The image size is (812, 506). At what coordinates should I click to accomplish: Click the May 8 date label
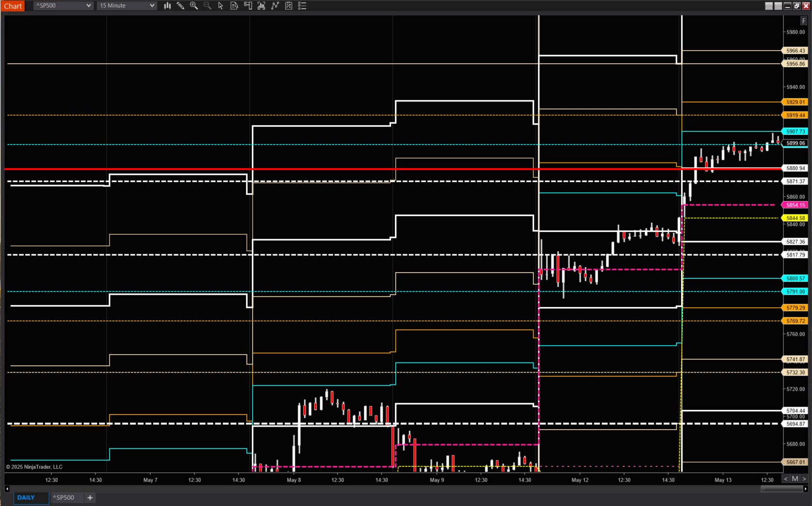pos(294,480)
